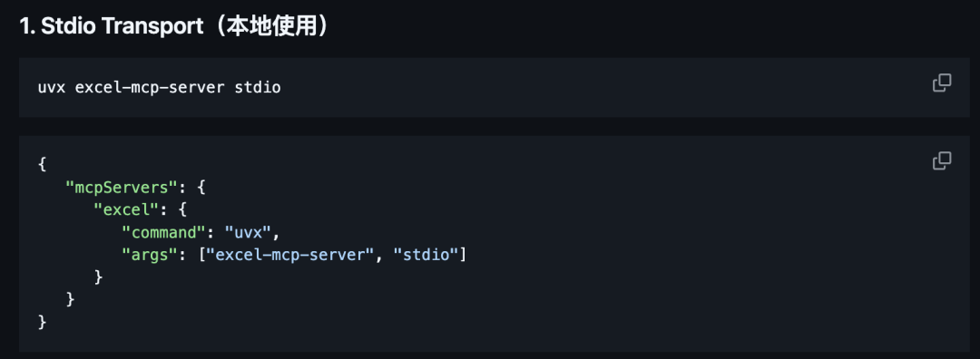Click the "uvx excel-mcp-server stdio" command text
Image resolution: width=980 pixels, height=359 pixels.
(x=160, y=87)
